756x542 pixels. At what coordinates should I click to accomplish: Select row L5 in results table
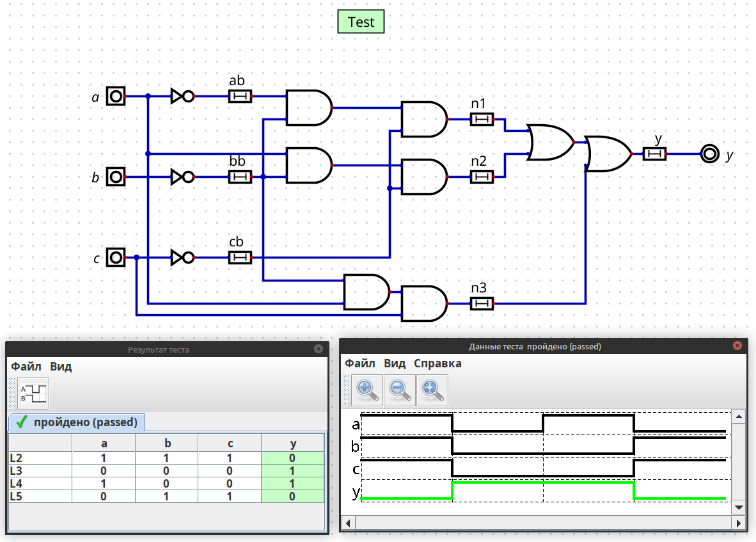pyautogui.click(x=166, y=496)
